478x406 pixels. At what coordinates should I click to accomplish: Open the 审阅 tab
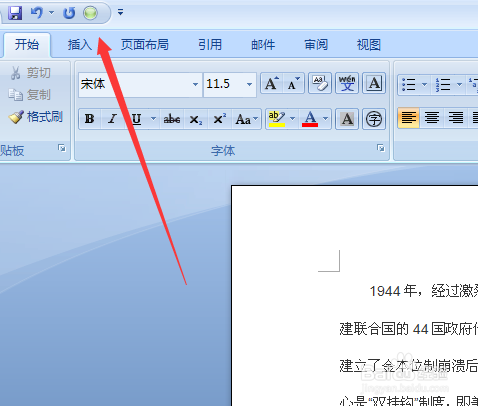click(316, 44)
